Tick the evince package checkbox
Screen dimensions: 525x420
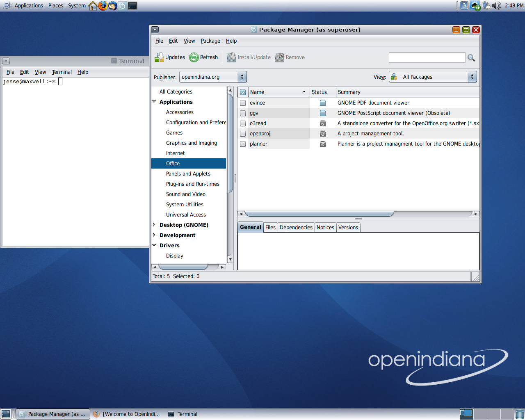click(243, 103)
